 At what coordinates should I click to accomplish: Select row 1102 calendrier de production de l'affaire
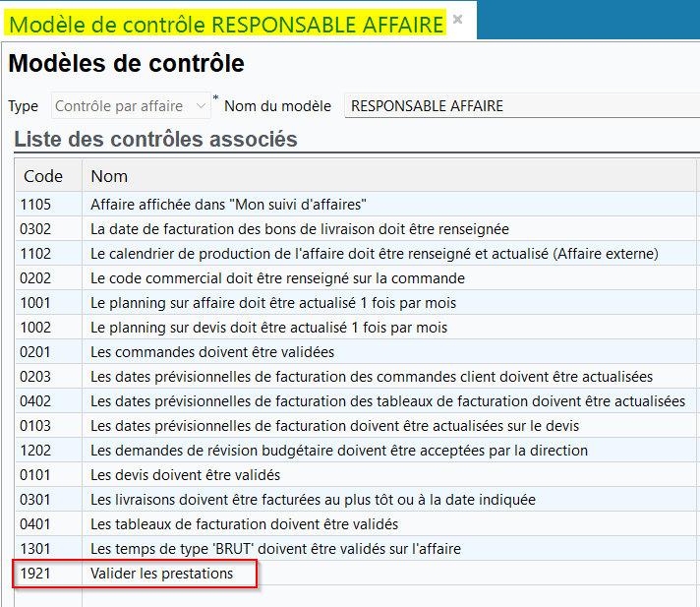click(356, 254)
